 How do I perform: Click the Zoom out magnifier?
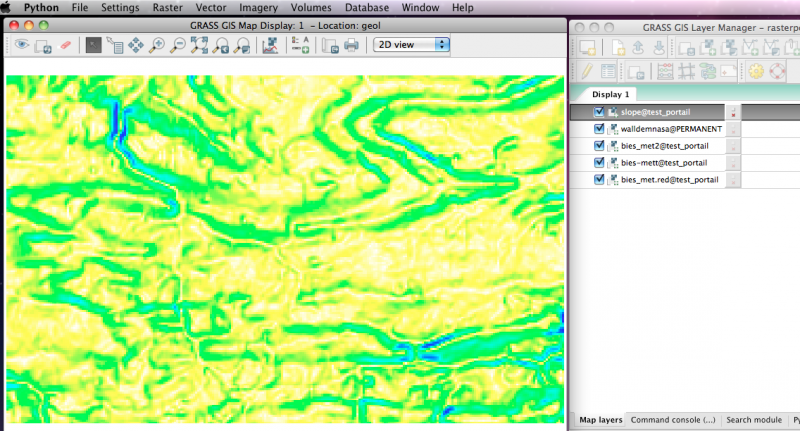tap(178, 45)
